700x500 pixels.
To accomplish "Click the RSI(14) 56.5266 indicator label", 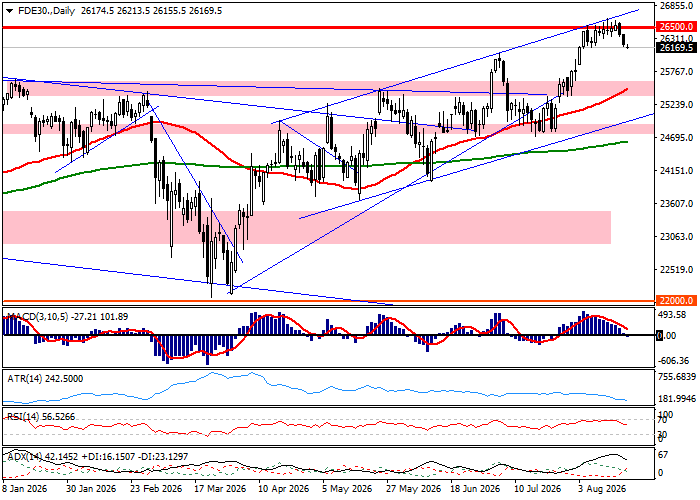I will tap(41, 417).
